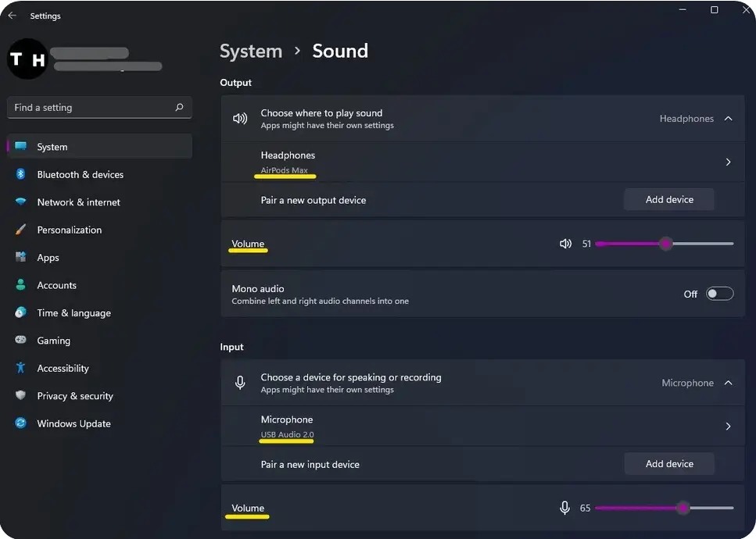
Task: Open Network & internet settings
Action: pyautogui.click(x=100, y=202)
